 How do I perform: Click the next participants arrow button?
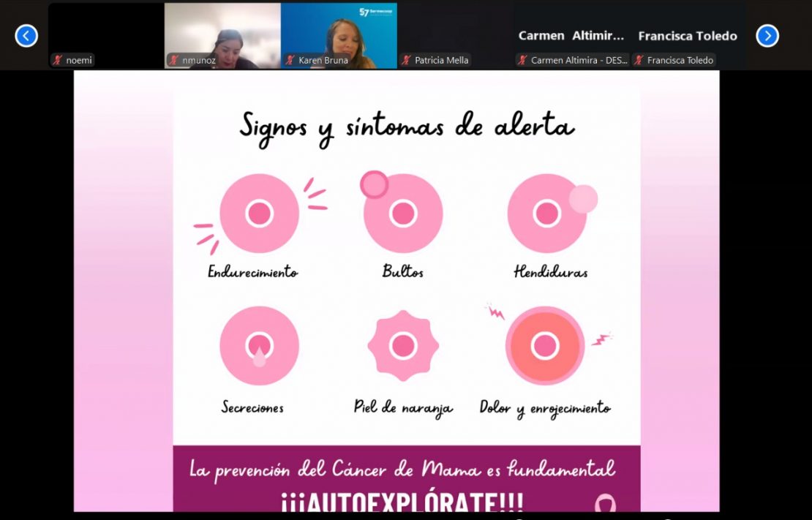(x=767, y=35)
